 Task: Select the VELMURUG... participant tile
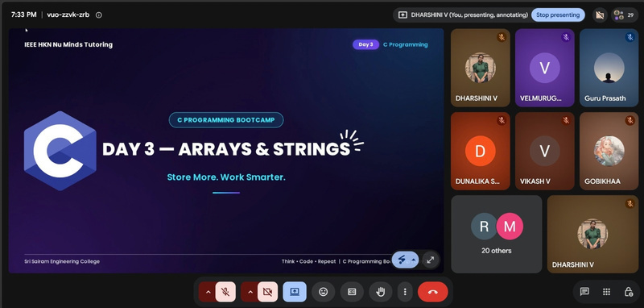point(545,68)
